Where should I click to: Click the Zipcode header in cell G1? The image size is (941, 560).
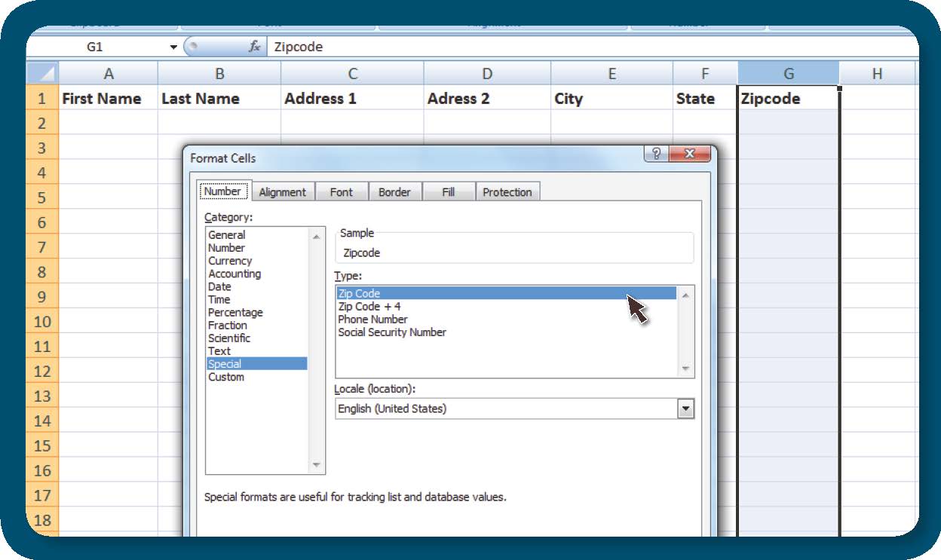click(x=788, y=98)
